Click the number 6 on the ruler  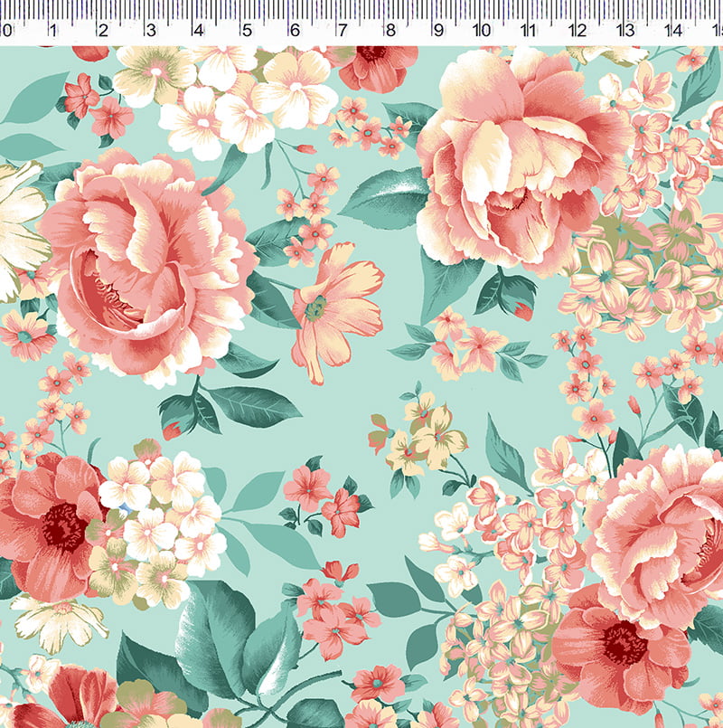click(295, 31)
